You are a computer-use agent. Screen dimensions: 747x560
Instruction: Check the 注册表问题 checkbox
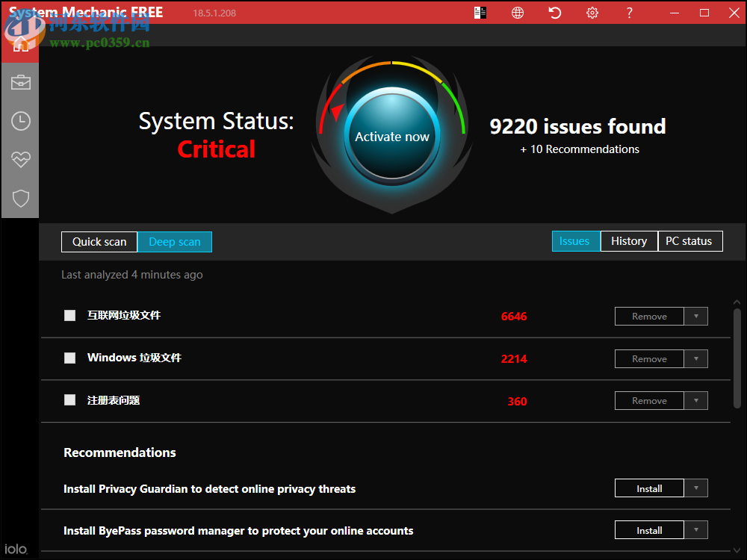click(x=69, y=400)
